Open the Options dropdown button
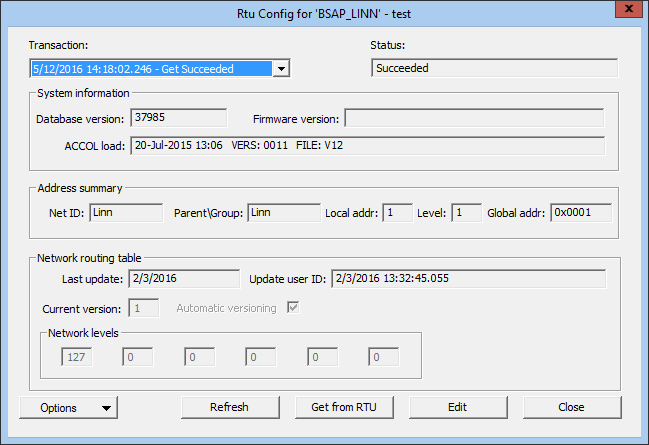The height and width of the screenshot is (445, 649). coord(68,408)
